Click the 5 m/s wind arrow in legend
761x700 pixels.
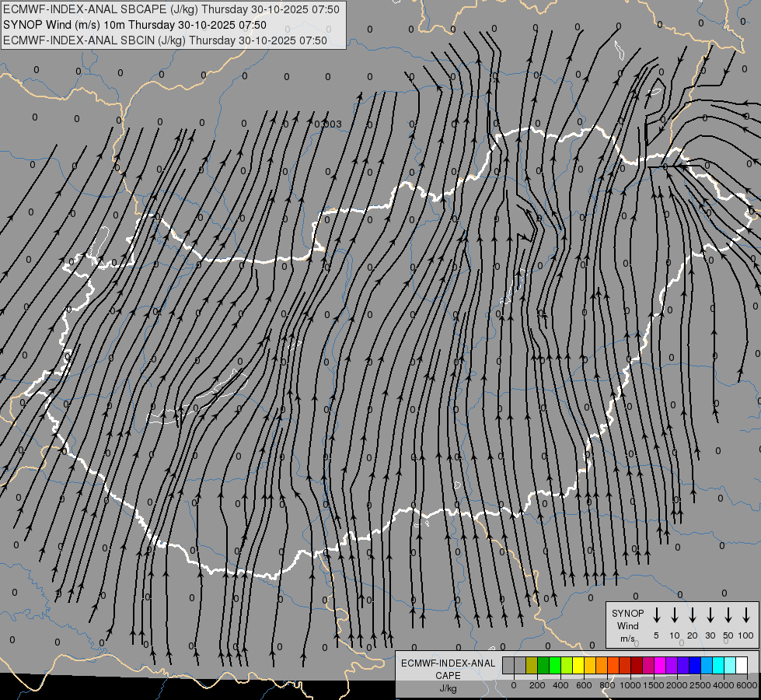(656, 615)
